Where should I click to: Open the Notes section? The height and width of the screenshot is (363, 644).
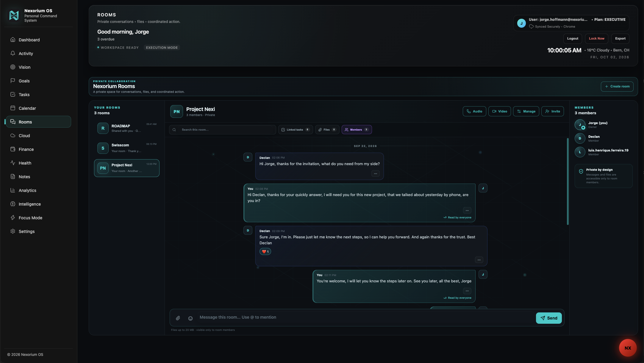38,177
